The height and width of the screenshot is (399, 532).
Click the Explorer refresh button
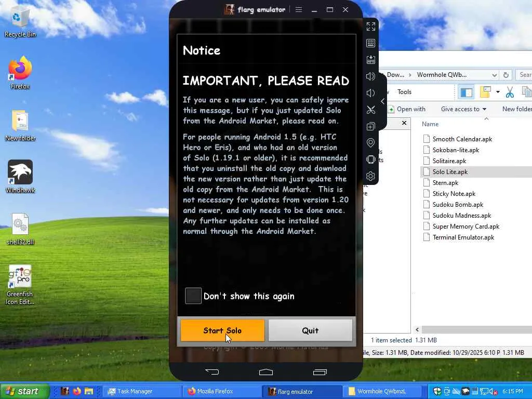[506, 75]
